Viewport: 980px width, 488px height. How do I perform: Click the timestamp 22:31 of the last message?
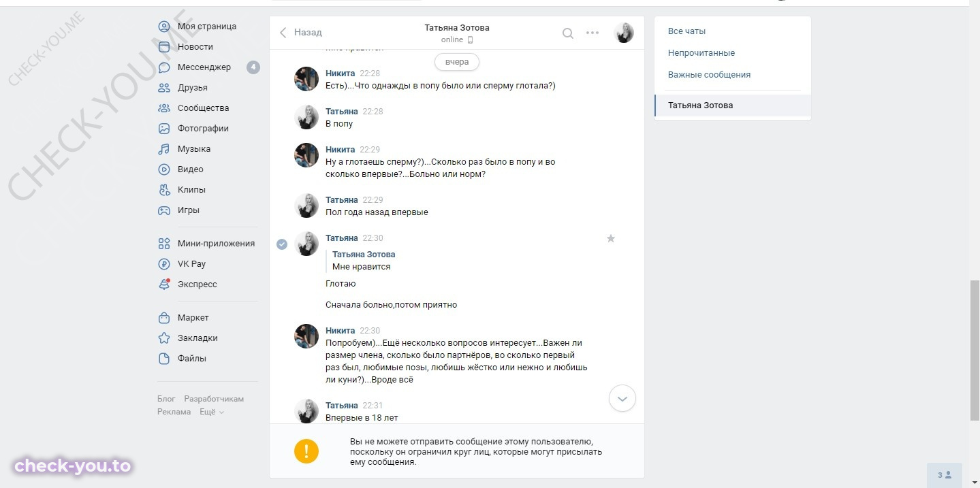tap(373, 406)
